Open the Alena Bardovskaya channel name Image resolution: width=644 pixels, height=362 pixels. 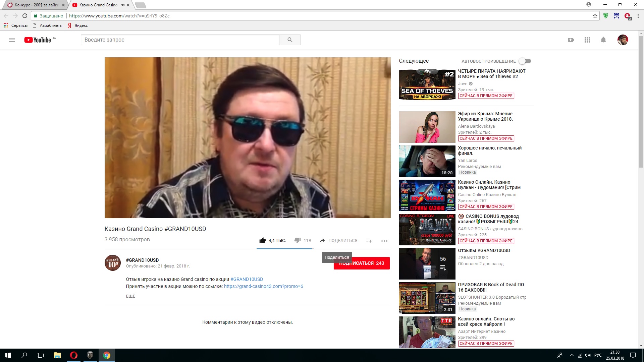tap(476, 126)
